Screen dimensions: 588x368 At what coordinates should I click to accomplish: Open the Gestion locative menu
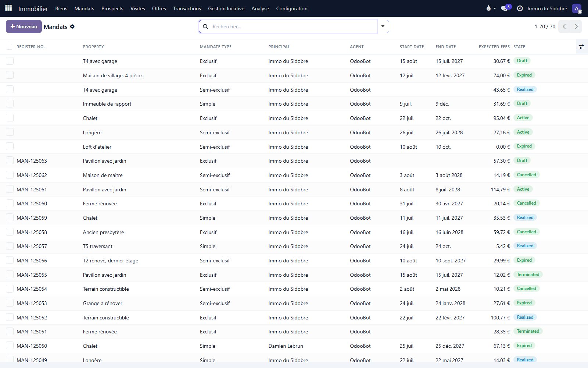click(226, 8)
